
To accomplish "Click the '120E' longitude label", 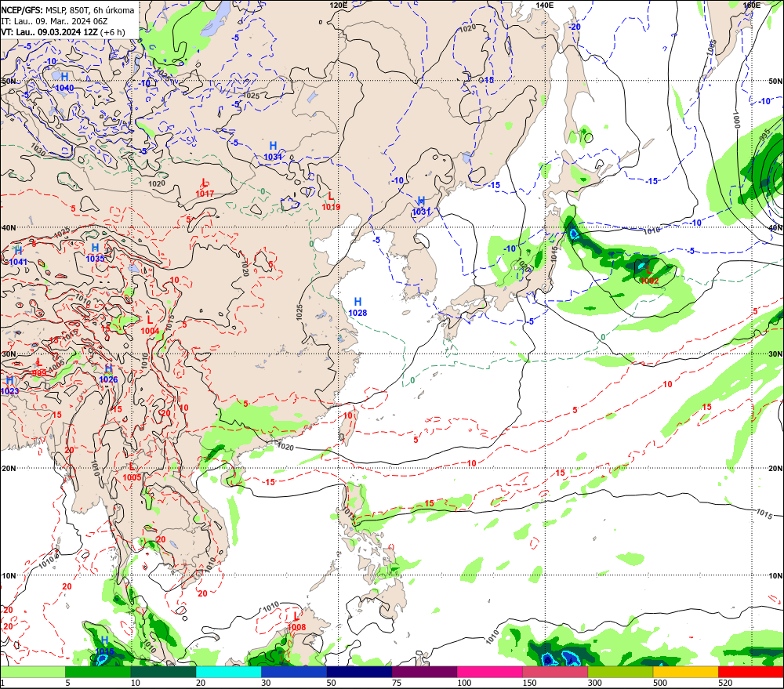I will click(x=339, y=5).
